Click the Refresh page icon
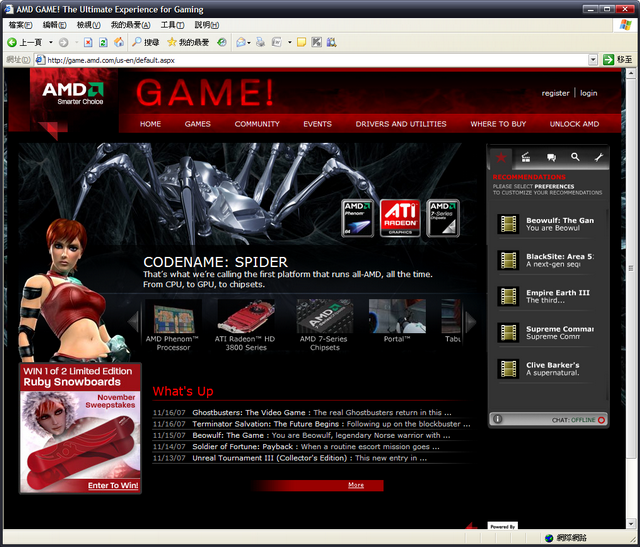Image resolution: width=640 pixels, height=547 pixels. point(103,42)
